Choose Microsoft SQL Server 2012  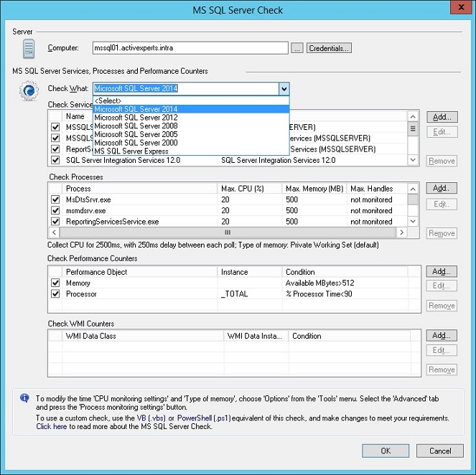click(x=191, y=118)
